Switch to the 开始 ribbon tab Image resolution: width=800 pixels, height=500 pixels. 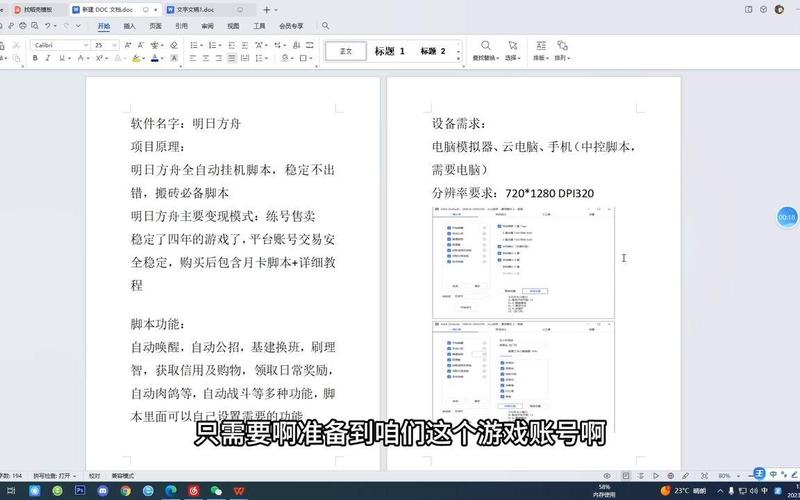[104, 26]
